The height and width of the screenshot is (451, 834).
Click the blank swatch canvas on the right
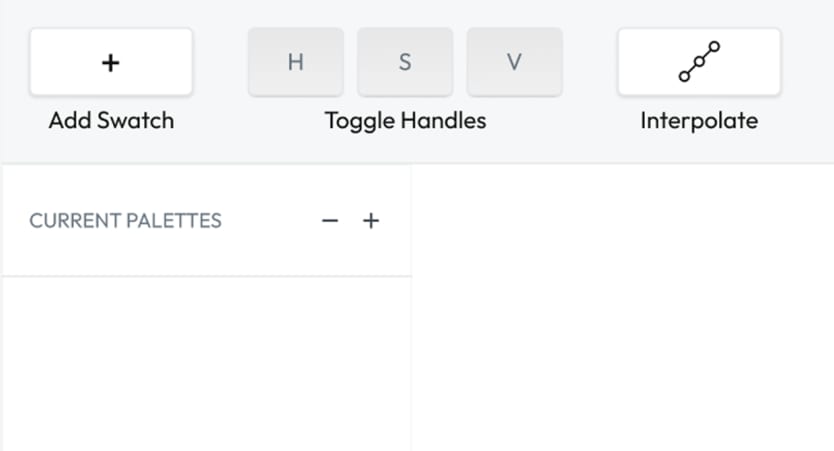pos(623,308)
